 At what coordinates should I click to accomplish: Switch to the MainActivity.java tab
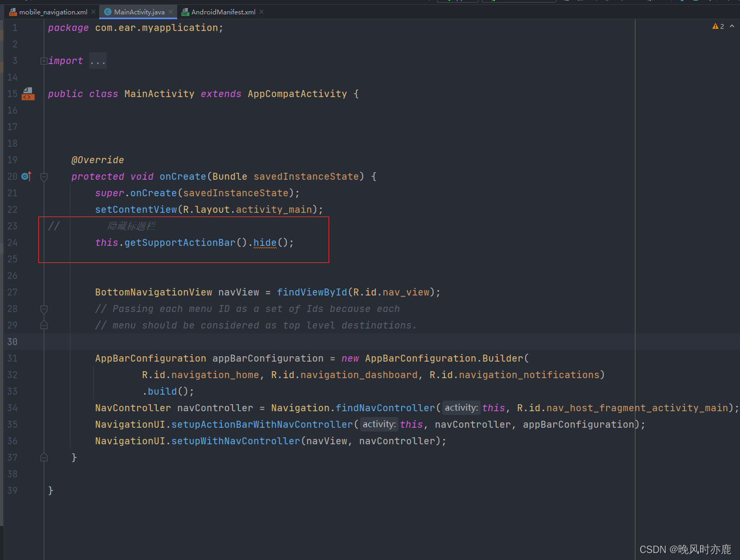pos(139,12)
